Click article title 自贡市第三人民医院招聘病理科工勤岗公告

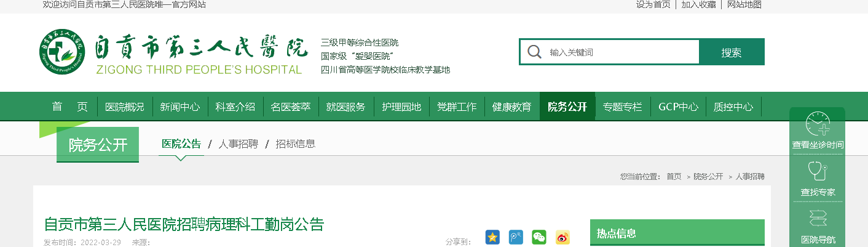184,224
